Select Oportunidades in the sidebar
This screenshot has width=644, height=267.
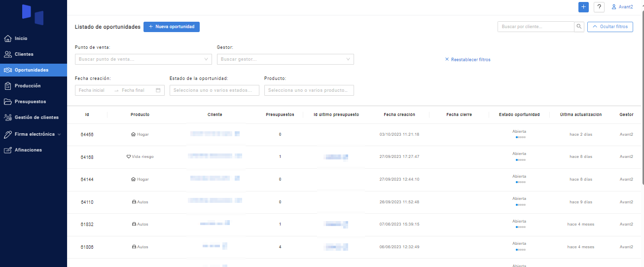(34, 70)
